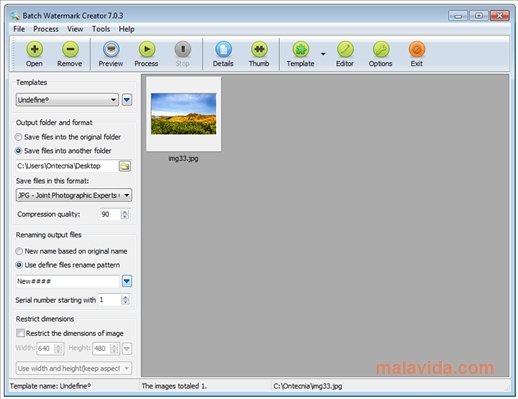Click the Exit toolbar icon

(x=417, y=50)
